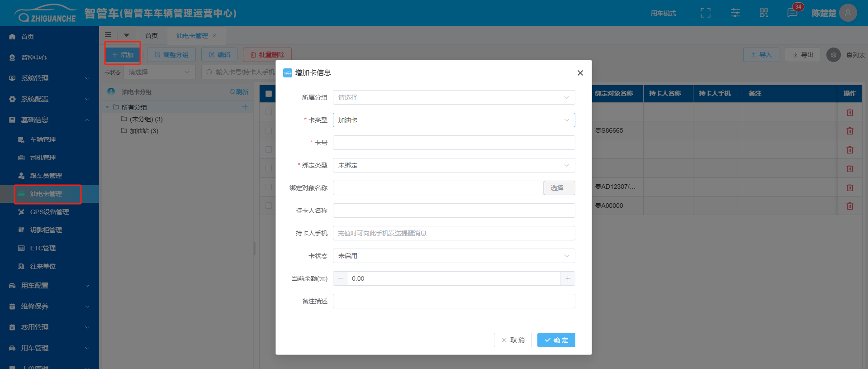Switch to the 首页 tab
The image size is (868, 369).
(x=152, y=36)
